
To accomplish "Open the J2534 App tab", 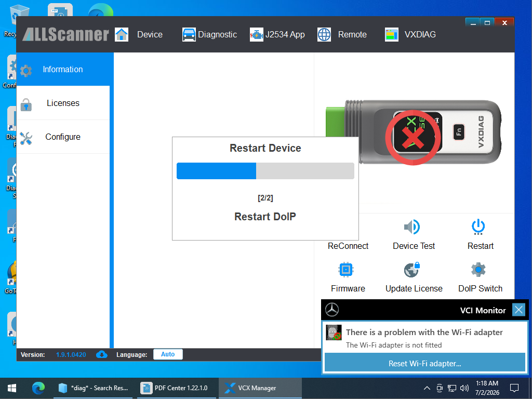I will (285, 35).
